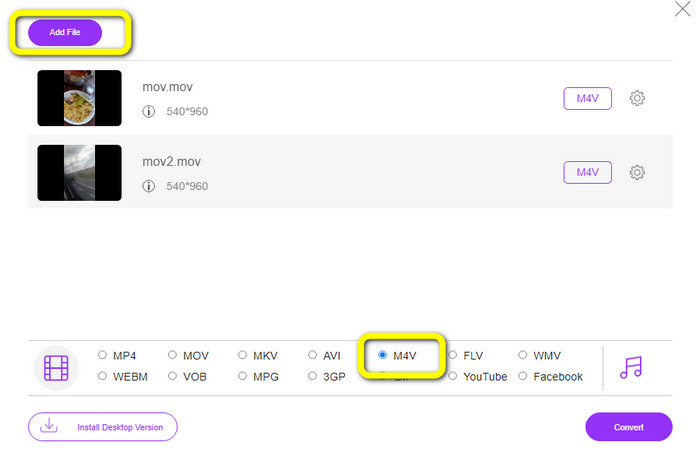
Task: Open settings gear for mov2.mov
Action: [x=637, y=172]
